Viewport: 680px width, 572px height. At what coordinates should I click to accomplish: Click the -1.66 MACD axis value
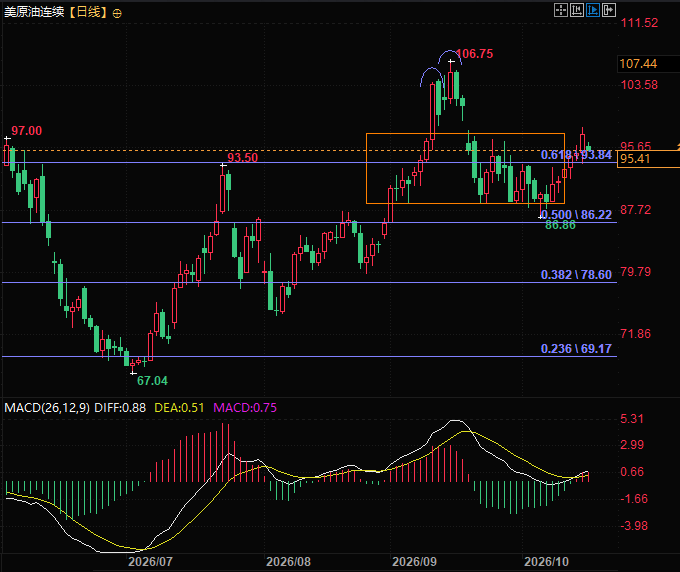(634, 498)
